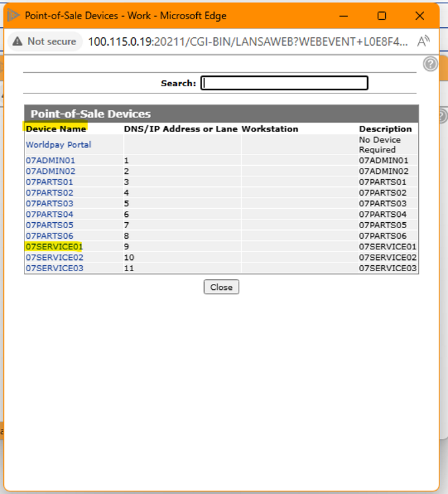Click device 07PARTS04

coord(50,214)
